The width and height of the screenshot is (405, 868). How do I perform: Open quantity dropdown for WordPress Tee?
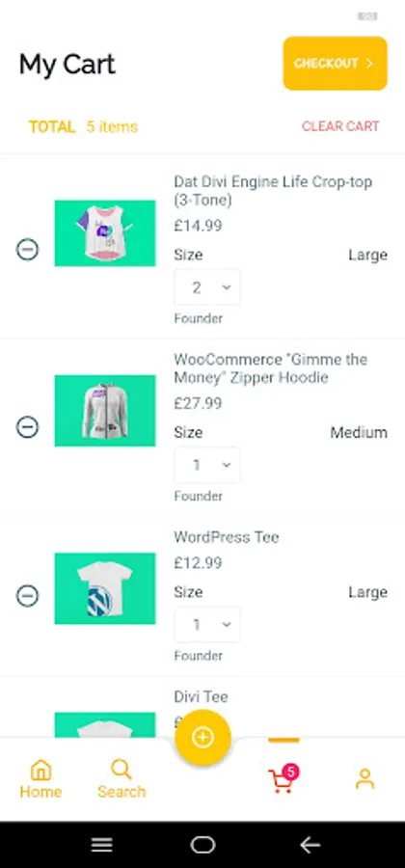207,624
